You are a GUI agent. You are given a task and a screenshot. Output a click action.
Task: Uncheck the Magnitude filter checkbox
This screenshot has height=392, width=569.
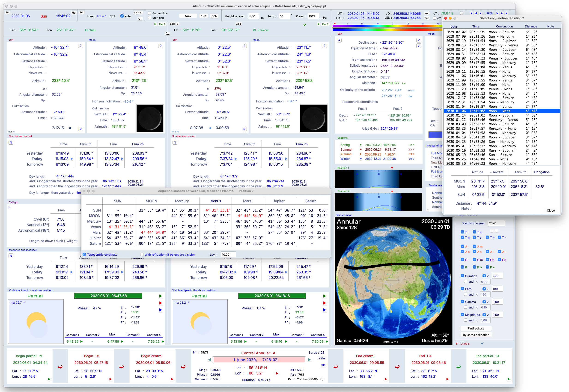pos(462,315)
